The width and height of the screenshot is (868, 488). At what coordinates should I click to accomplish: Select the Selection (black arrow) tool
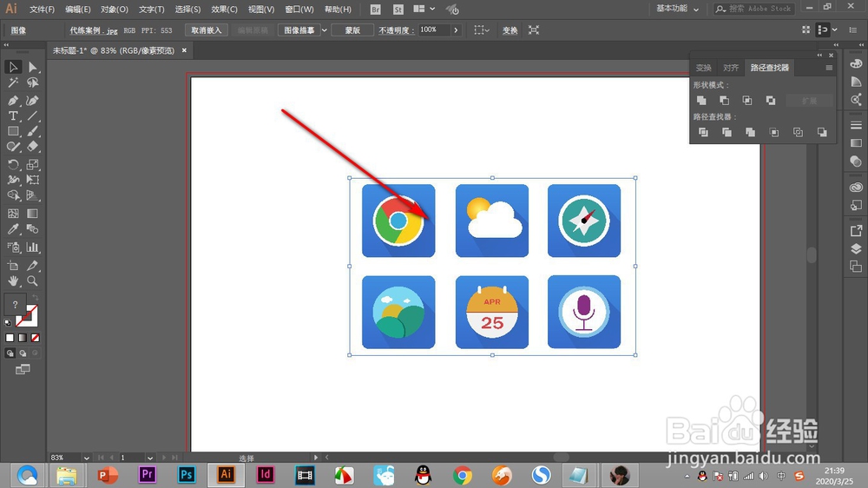[x=13, y=67]
